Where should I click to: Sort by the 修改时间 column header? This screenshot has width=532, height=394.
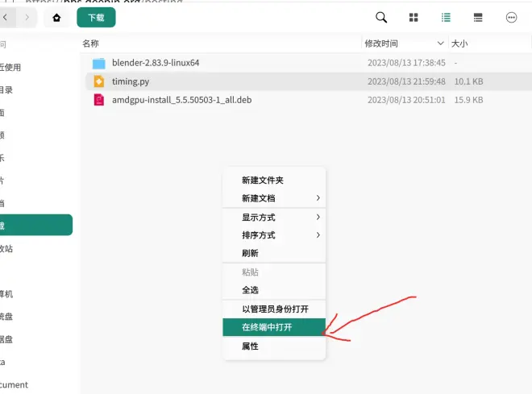(x=381, y=44)
